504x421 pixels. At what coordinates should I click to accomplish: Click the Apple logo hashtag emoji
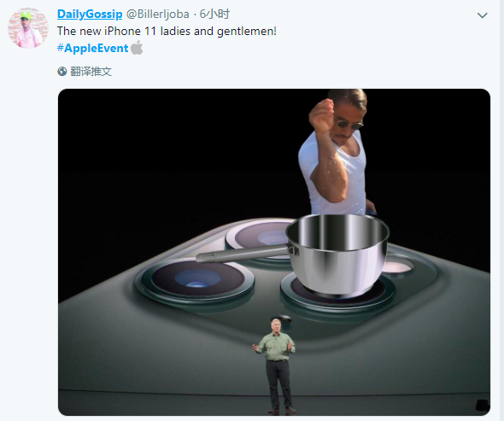(x=137, y=48)
